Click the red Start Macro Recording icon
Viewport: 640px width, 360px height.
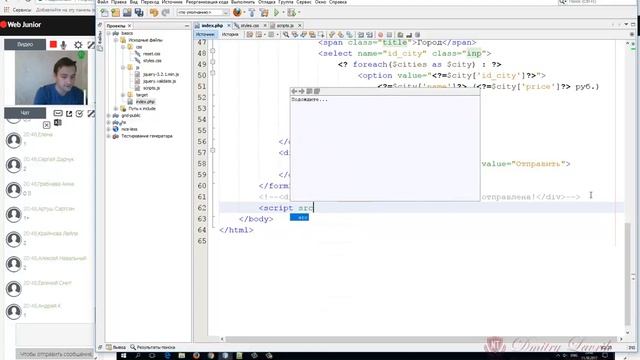point(380,35)
